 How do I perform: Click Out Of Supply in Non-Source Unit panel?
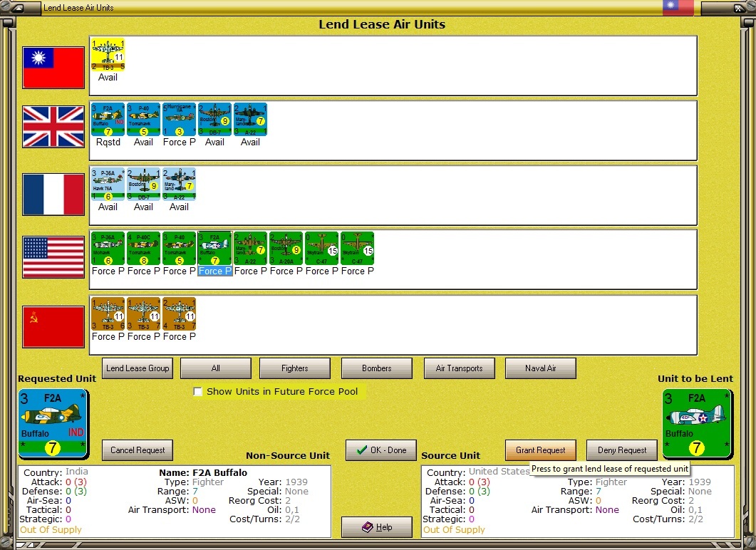click(x=51, y=530)
